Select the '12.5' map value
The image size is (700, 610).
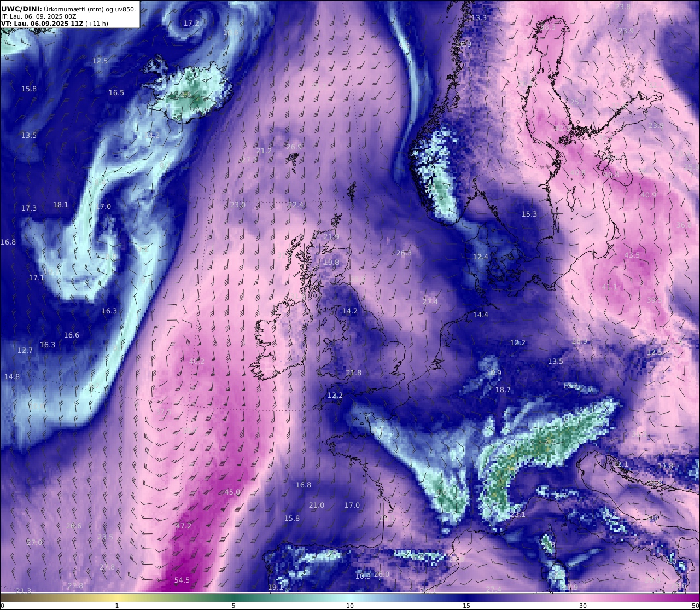pyautogui.click(x=100, y=61)
